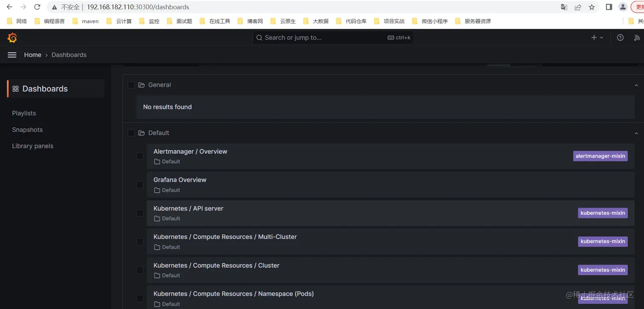Click Default folder link under Kubernetes / API server

(167, 218)
